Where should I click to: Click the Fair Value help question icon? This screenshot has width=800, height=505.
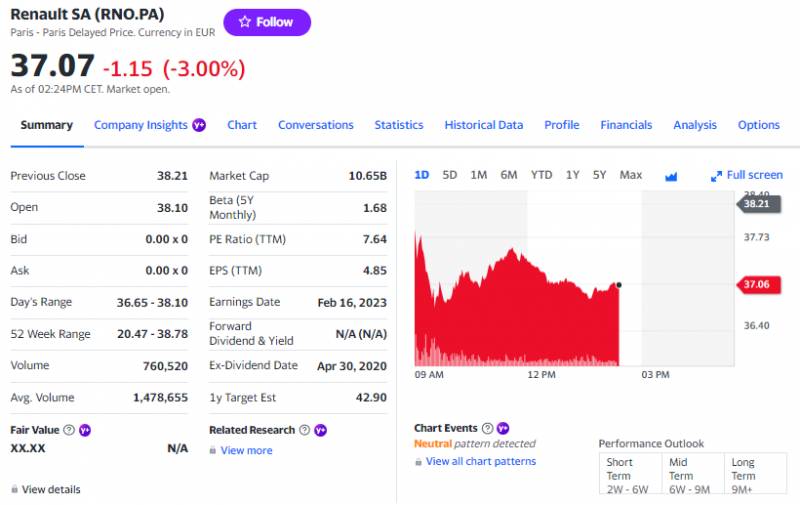[69, 430]
